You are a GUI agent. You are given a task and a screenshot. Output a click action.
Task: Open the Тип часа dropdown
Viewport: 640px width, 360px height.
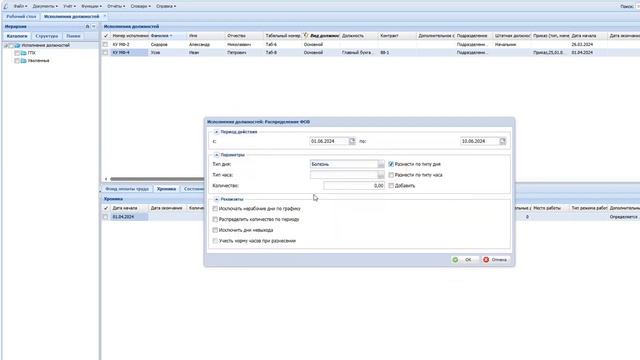pos(381,175)
